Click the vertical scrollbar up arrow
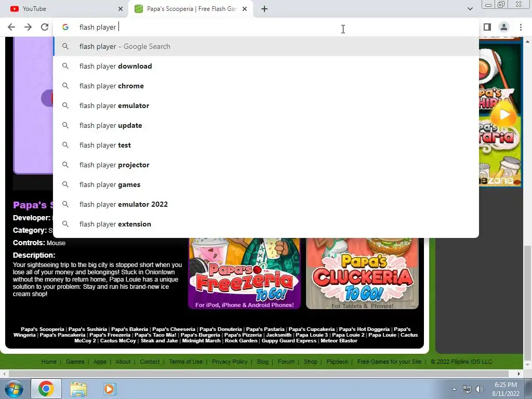 pos(528,42)
